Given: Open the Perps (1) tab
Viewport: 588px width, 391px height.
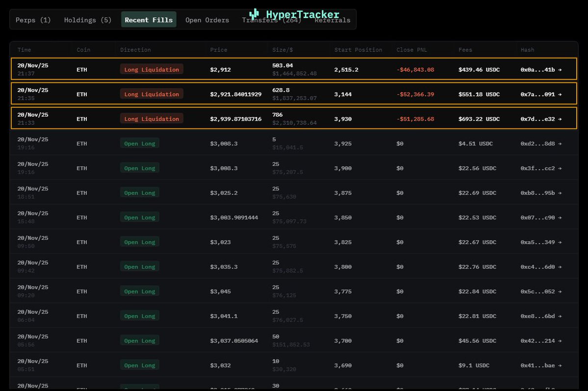Looking at the screenshot, I should coord(33,20).
